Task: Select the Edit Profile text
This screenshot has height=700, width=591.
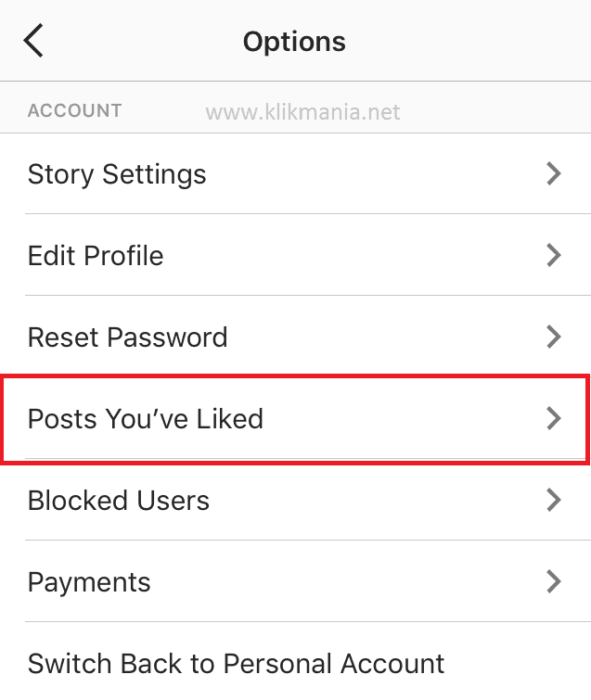Action: coord(96,256)
